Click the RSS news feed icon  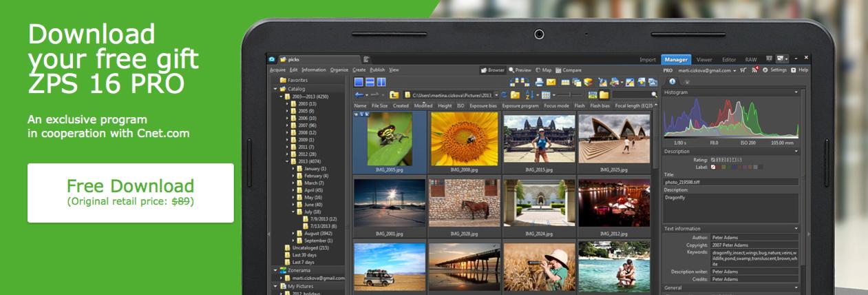tap(754, 70)
